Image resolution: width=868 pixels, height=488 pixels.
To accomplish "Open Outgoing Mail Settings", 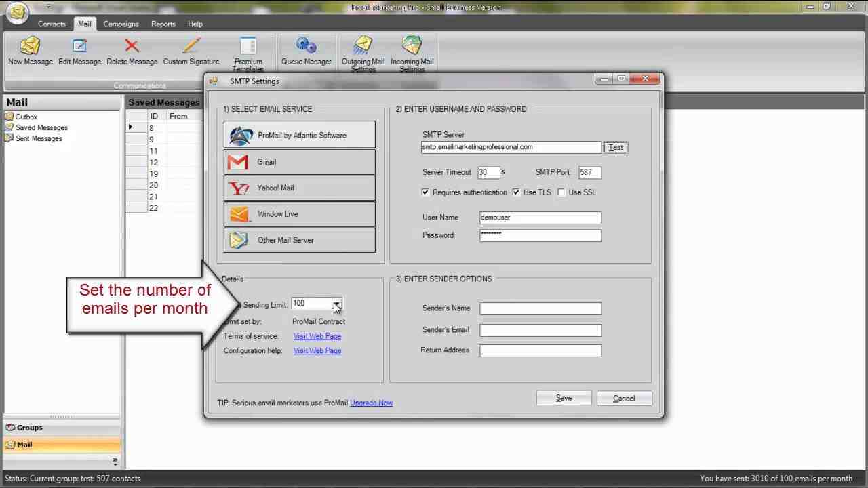I will point(363,54).
